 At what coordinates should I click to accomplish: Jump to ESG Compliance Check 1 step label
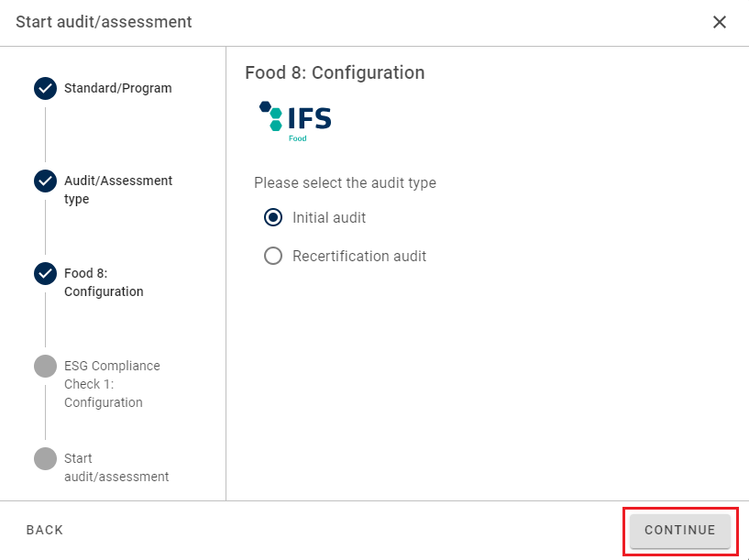pyautogui.click(x=112, y=384)
